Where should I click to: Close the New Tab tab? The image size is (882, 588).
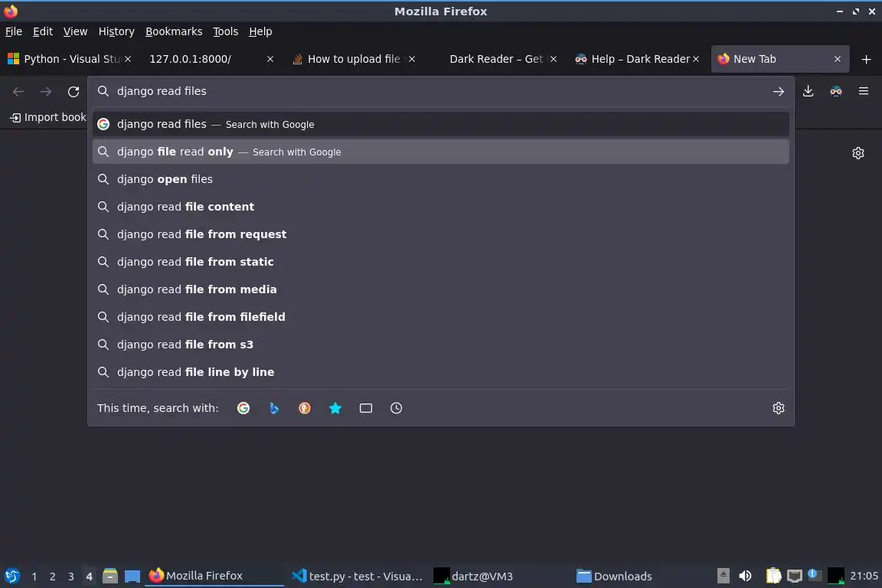coord(838,59)
